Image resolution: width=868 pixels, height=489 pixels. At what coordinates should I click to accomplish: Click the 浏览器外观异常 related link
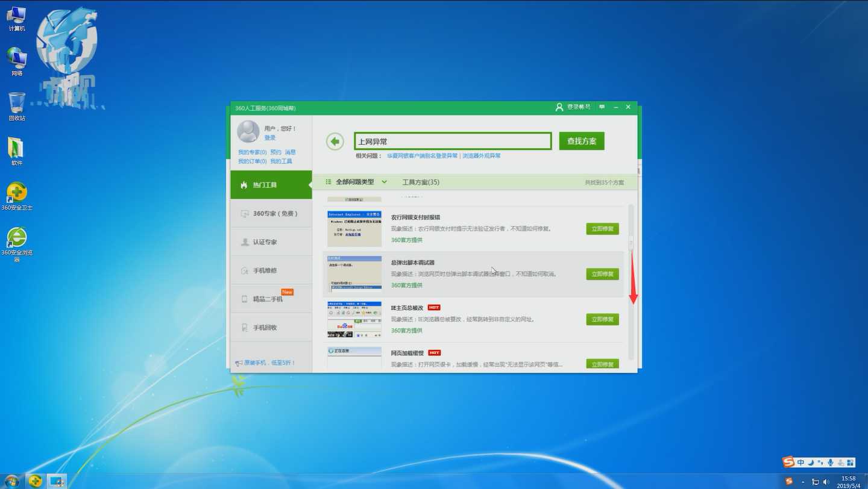click(482, 156)
